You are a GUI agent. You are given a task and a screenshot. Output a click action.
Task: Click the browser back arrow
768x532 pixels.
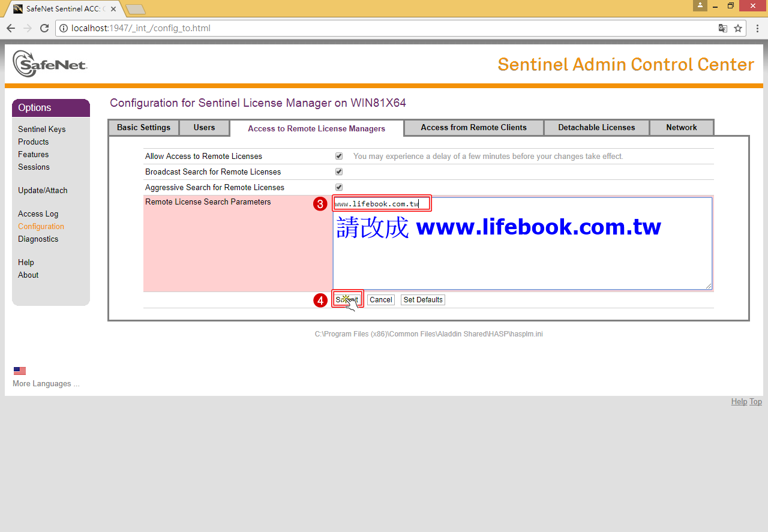coord(11,28)
